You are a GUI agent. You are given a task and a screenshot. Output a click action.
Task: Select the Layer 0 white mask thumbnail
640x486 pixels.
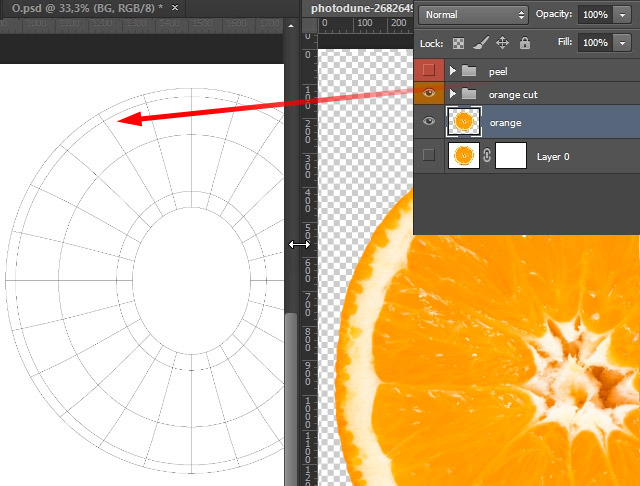(x=511, y=155)
